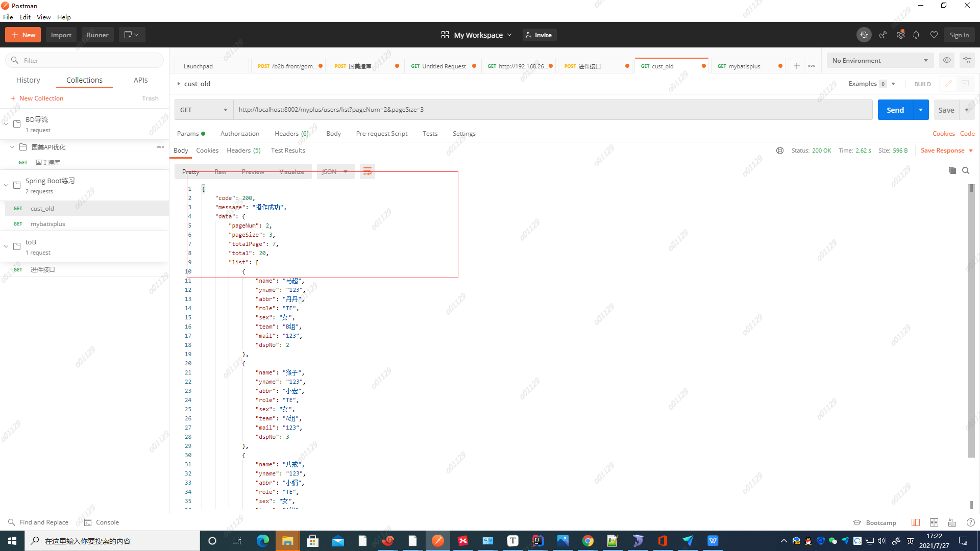Switch to the History sidebar tab

pos(28,80)
